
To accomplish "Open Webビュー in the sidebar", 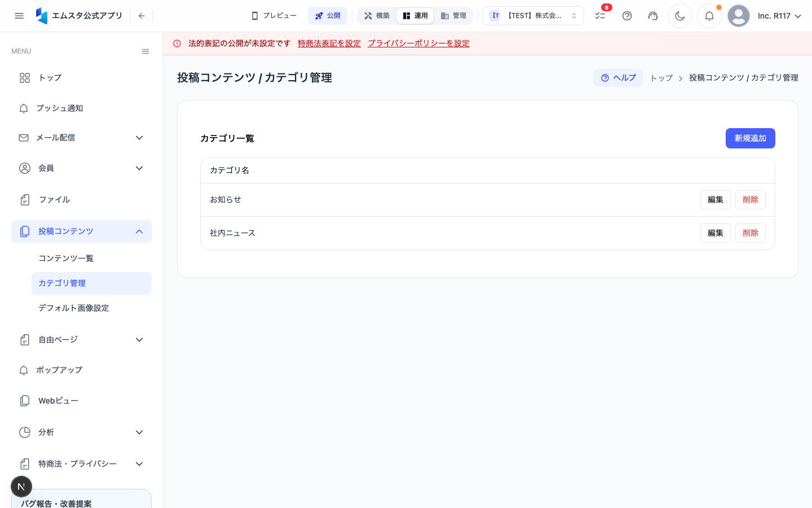I will 81,401.
